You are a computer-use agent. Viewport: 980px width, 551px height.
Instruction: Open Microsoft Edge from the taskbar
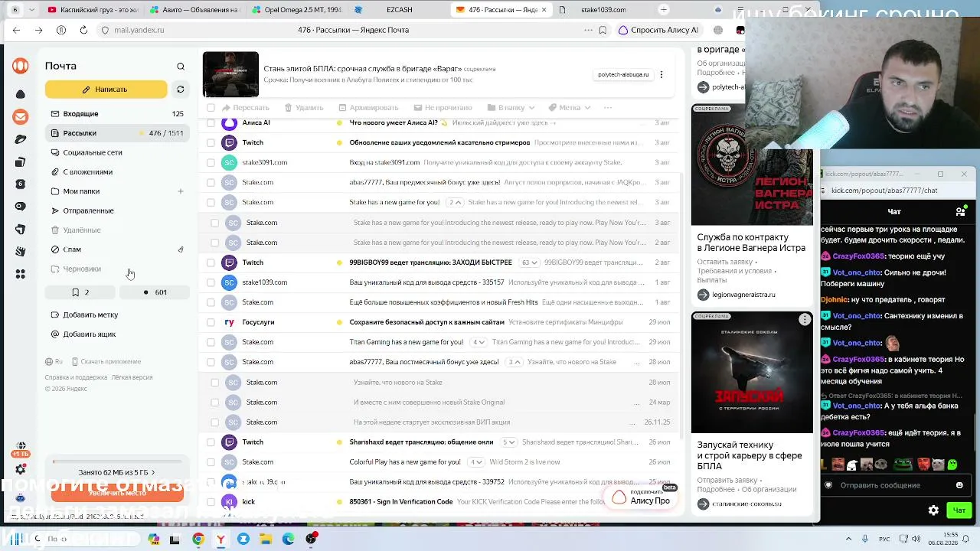288,539
